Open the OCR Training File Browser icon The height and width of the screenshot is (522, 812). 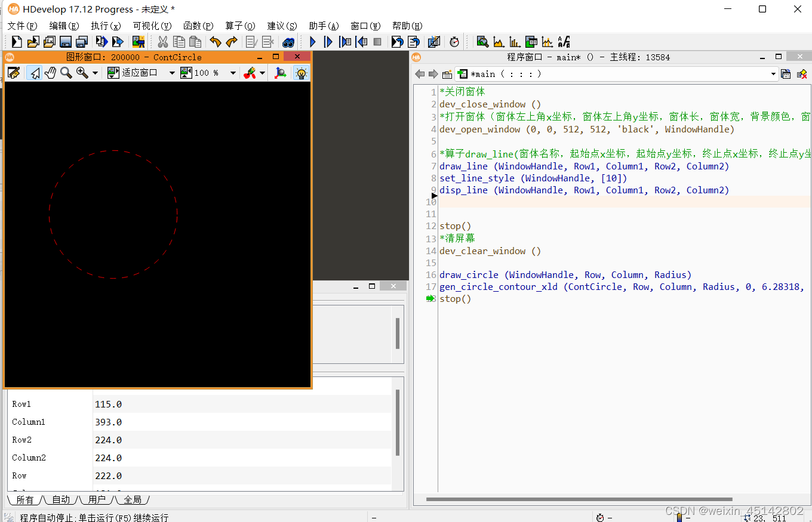(x=564, y=42)
